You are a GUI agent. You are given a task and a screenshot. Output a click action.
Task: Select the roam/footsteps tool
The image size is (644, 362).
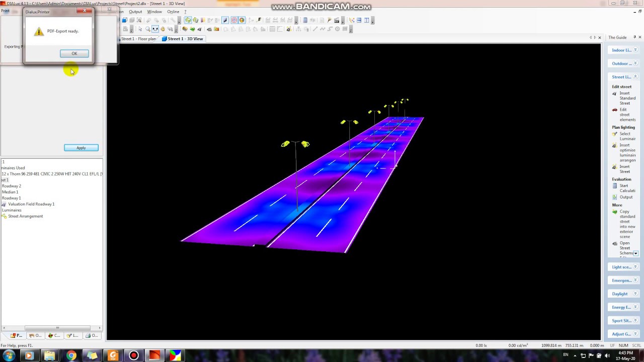pos(170,29)
